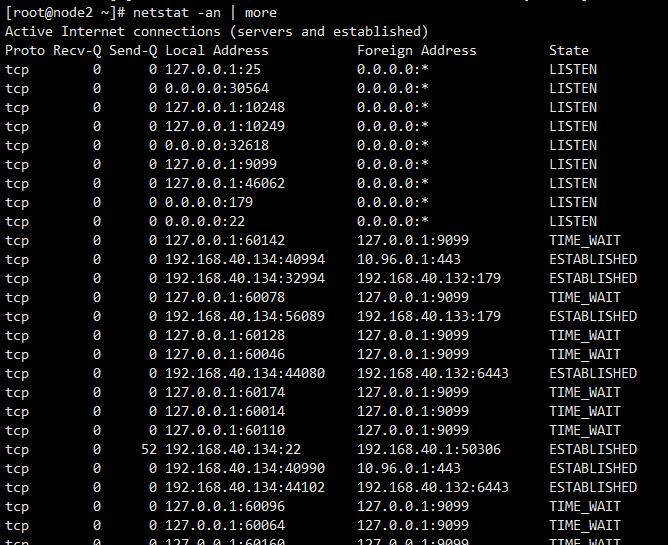The image size is (668, 545).
Task: Click TIME_WAIT state in the 127.0.0.1:60142 row
Action: click(585, 240)
